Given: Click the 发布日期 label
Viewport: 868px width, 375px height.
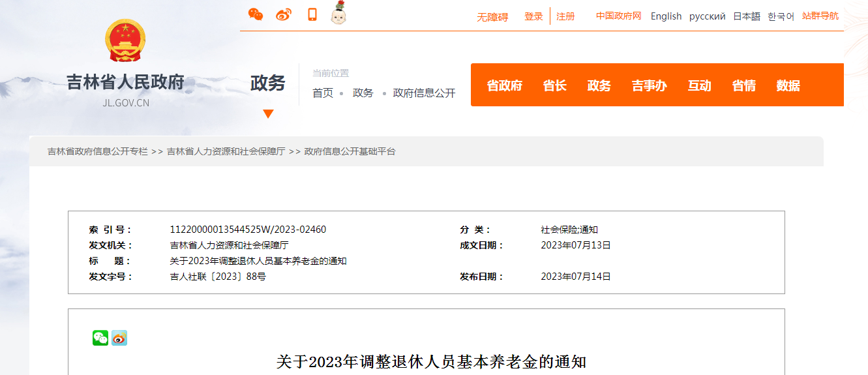Looking at the screenshot, I should [482, 277].
